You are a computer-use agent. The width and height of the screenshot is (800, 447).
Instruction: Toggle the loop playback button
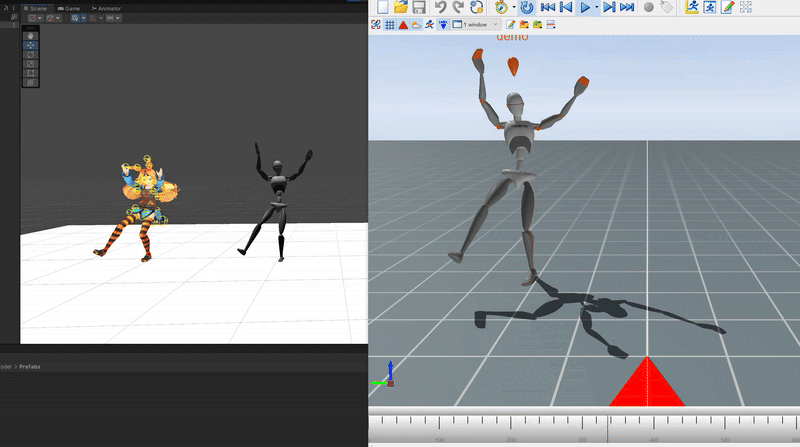coord(527,7)
